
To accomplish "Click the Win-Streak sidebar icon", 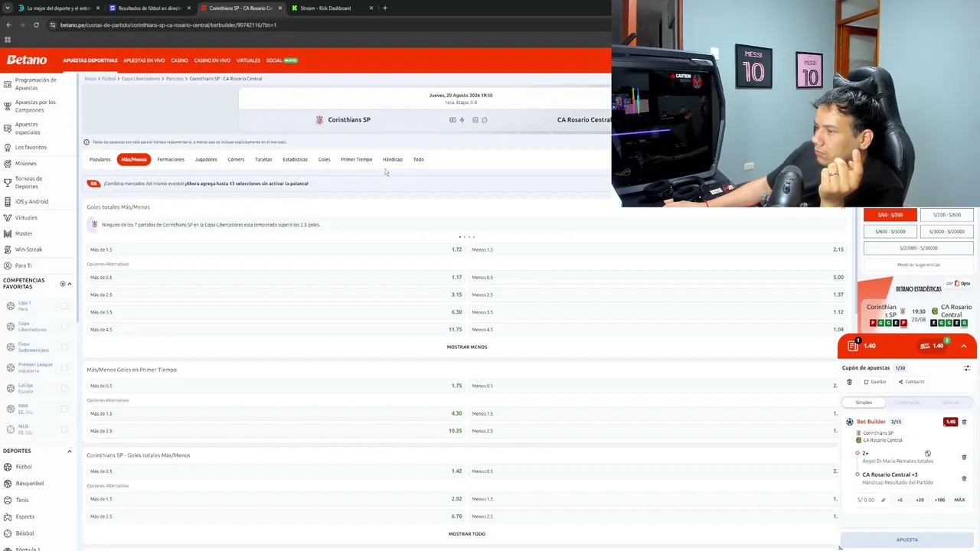I will pos(8,249).
